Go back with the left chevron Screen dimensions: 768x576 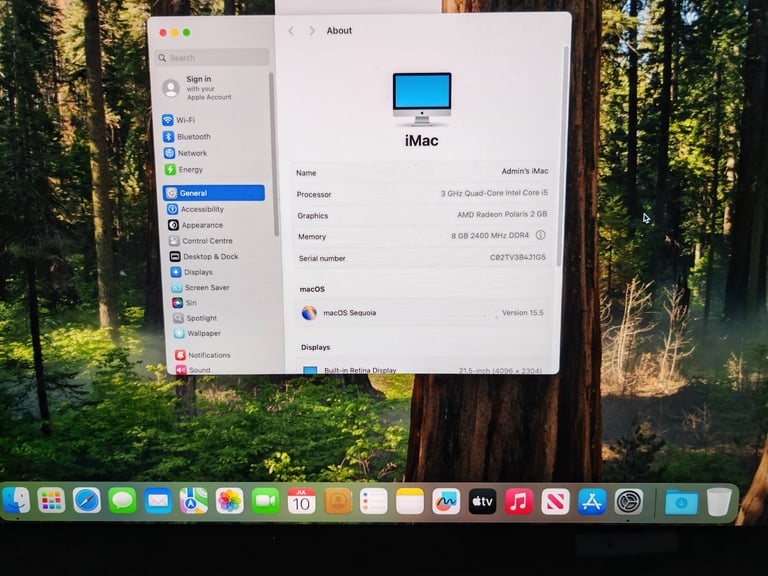pos(291,31)
